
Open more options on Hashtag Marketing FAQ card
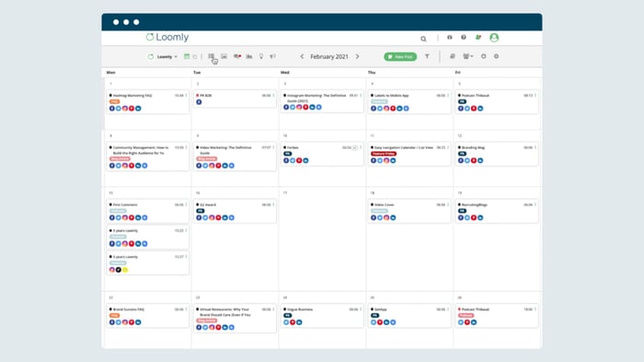[187, 96]
